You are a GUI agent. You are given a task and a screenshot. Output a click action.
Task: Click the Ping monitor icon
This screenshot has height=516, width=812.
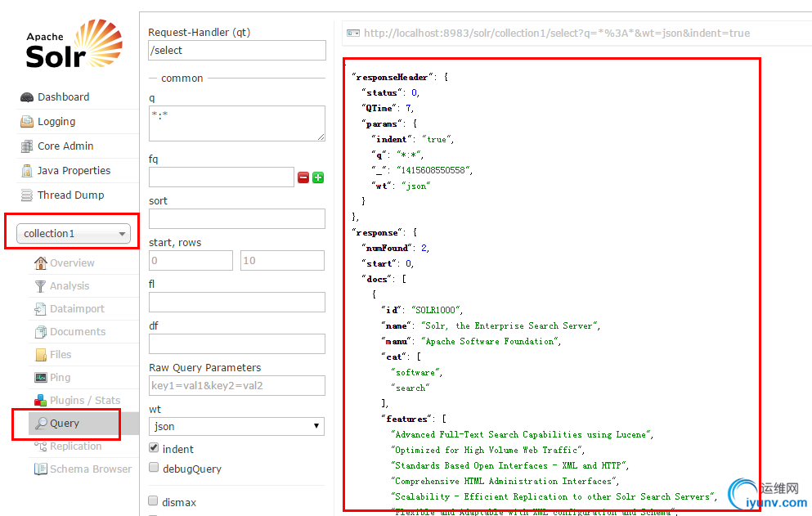[x=40, y=378]
